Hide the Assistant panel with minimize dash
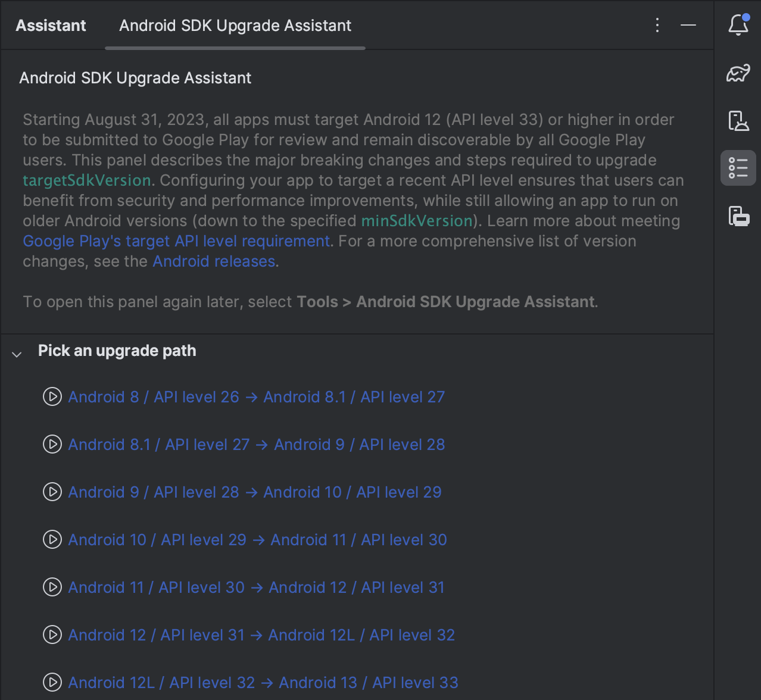 pyautogui.click(x=688, y=25)
